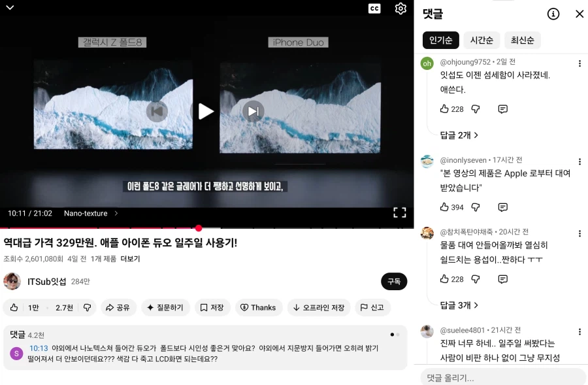
Task: Expand 답글 2개 replies
Action: [459, 135]
